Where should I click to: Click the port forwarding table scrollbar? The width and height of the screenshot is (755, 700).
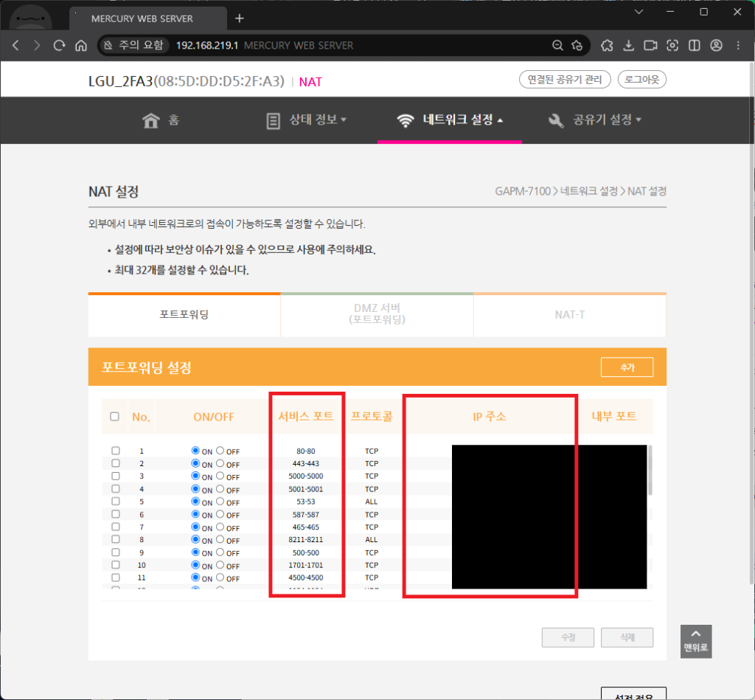[x=650, y=470]
